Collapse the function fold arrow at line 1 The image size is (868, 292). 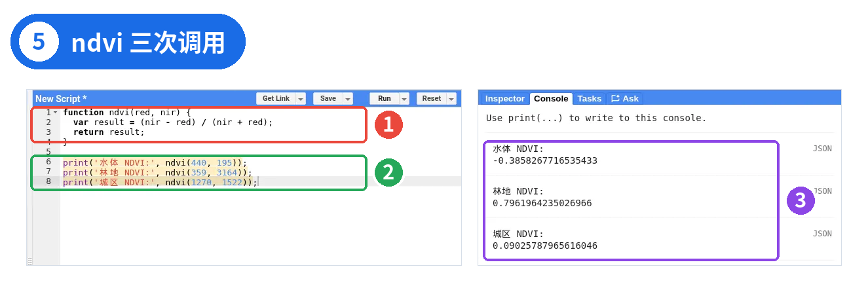[x=56, y=113]
